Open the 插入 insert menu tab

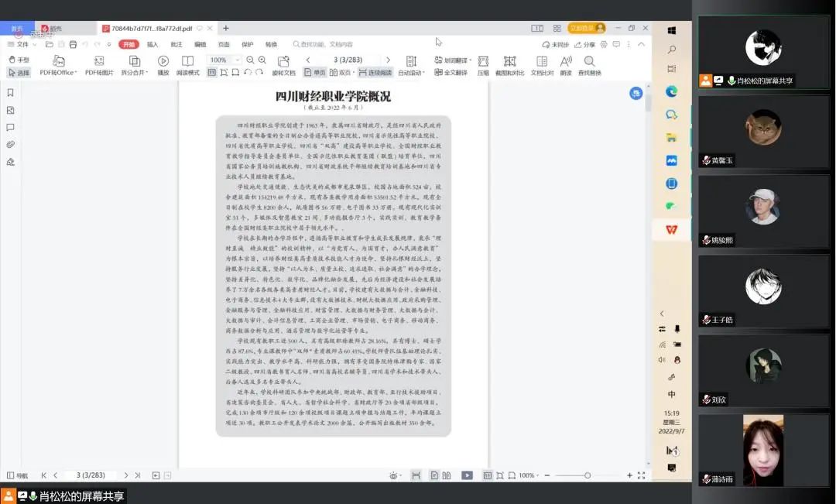(152, 44)
